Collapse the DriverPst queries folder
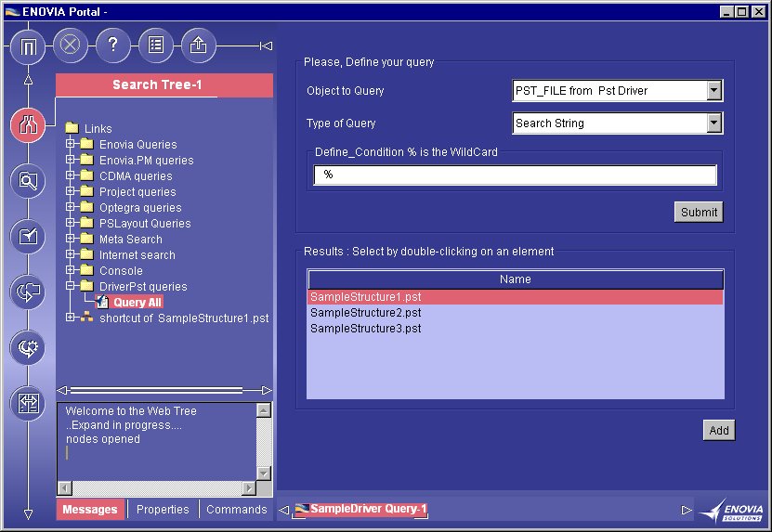This screenshot has height=532, width=772. coord(70,286)
